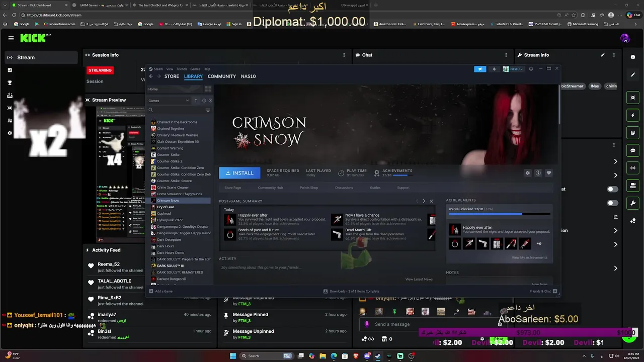644x362 pixels.
Task: Click the library grid view icon beside Home
Action: pos(208,89)
